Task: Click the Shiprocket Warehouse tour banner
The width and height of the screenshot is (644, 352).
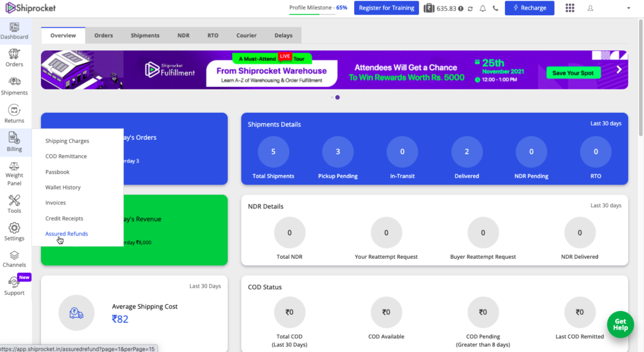Action: 335,70
